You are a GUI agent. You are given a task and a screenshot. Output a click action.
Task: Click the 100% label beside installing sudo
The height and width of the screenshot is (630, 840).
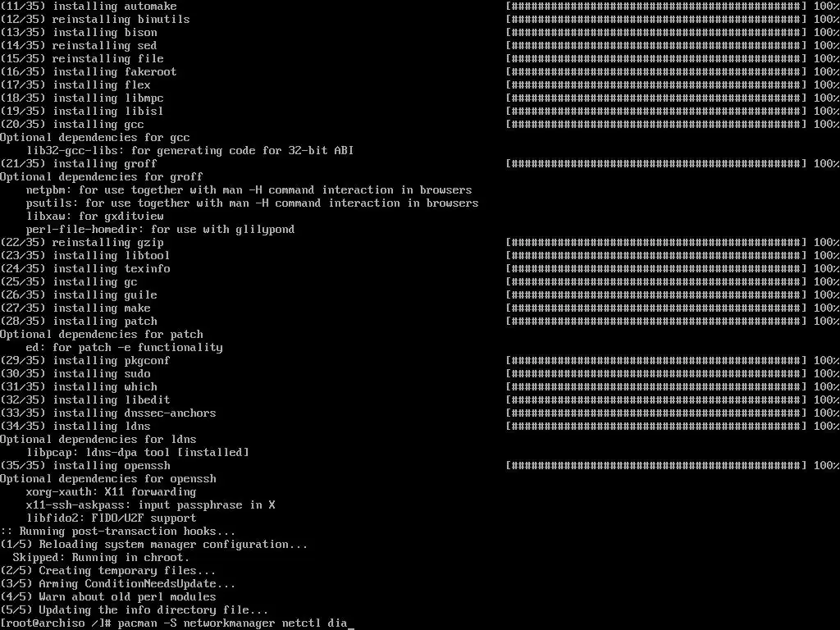(826, 373)
